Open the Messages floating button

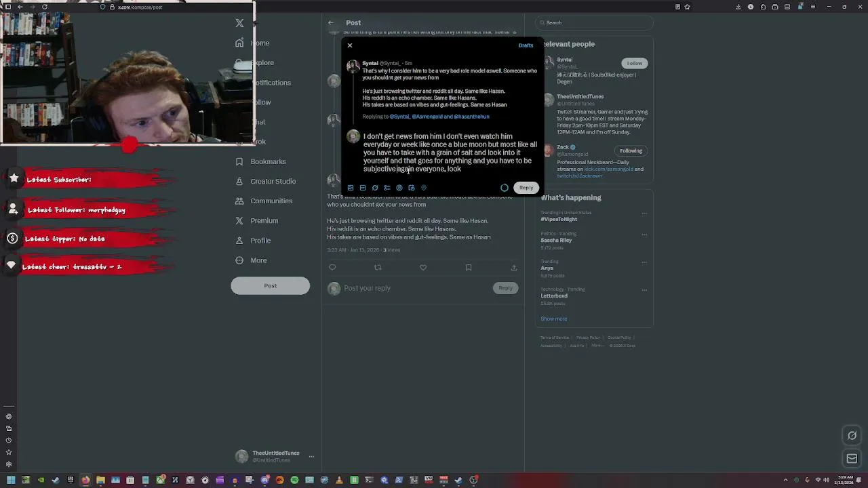852,459
